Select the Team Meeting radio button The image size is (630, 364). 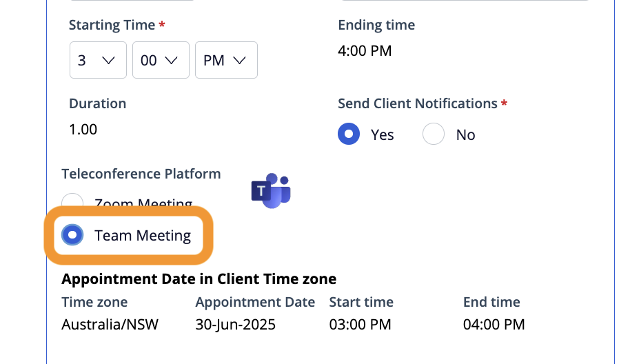pyautogui.click(x=72, y=235)
